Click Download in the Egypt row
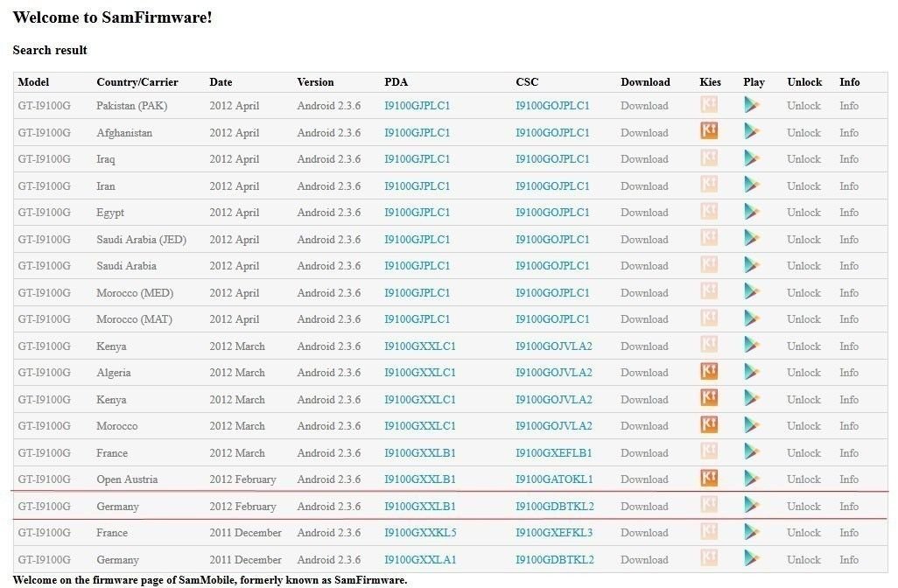The image size is (898, 588). click(x=644, y=213)
